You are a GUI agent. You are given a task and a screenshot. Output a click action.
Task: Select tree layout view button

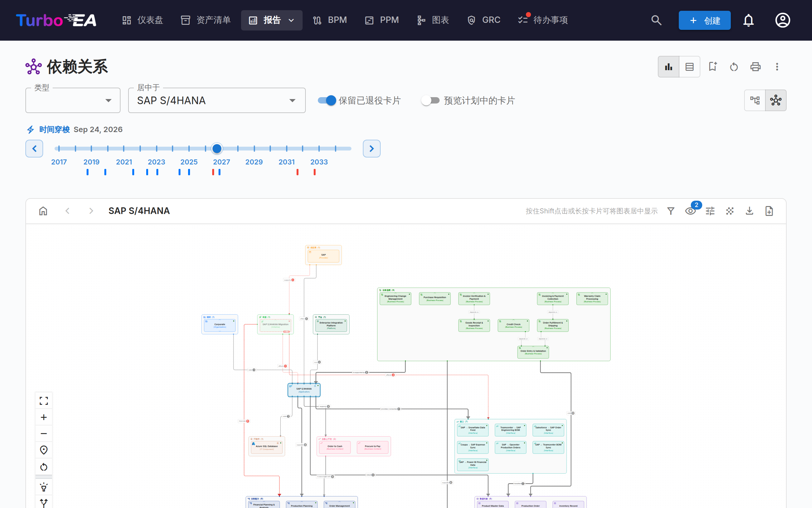click(x=755, y=100)
